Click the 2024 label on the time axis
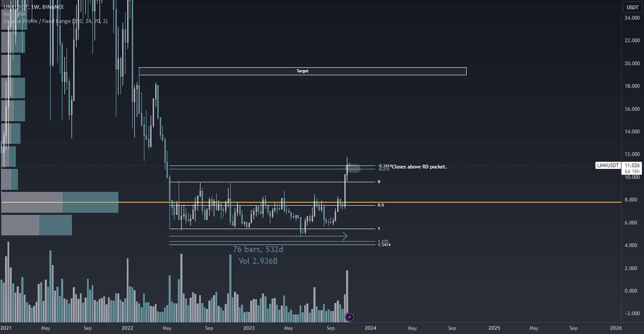 point(370,328)
